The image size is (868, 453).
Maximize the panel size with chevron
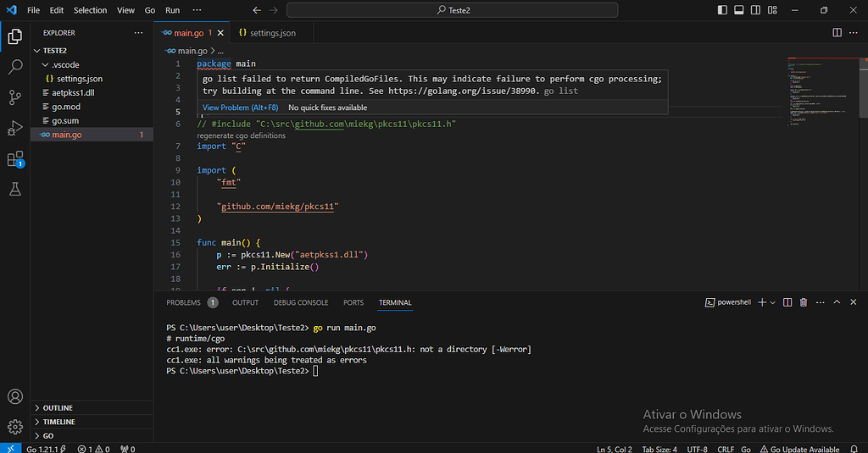(x=837, y=302)
